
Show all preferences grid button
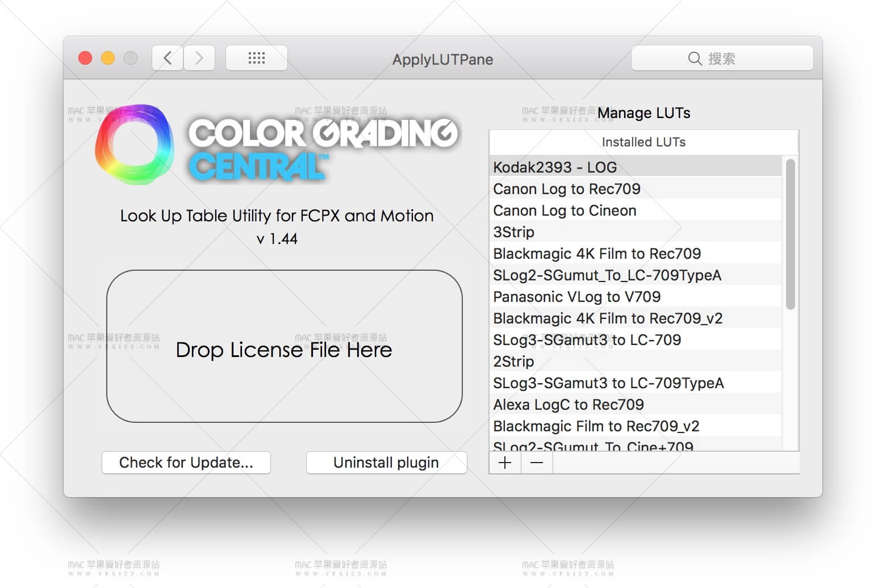tap(257, 58)
